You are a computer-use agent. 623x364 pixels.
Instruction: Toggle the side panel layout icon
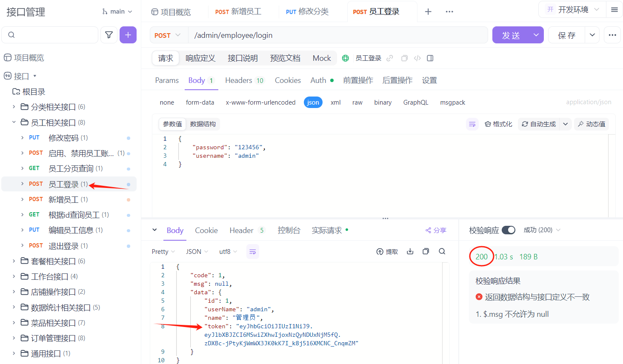[x=430, y=58]
